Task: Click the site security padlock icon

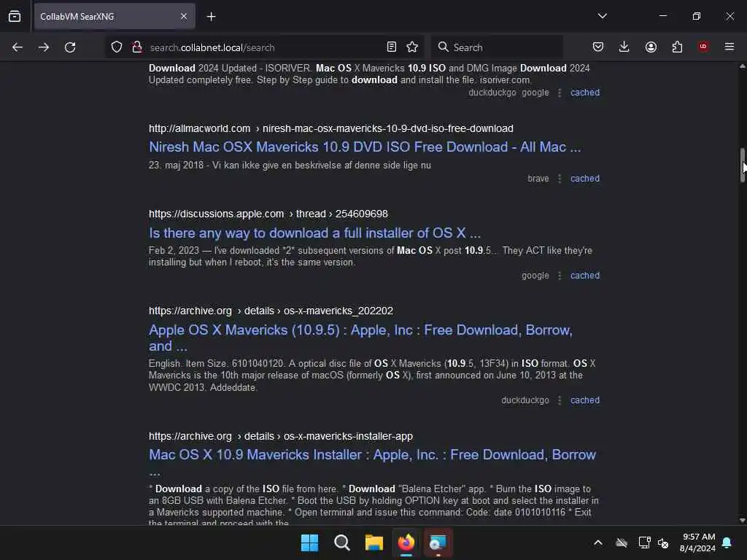Action: pyautogui.click(x=137, y=47)
